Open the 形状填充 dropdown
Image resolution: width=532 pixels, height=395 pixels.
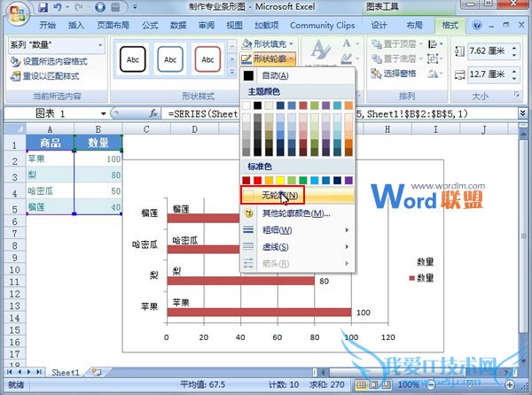coord(268,43)
